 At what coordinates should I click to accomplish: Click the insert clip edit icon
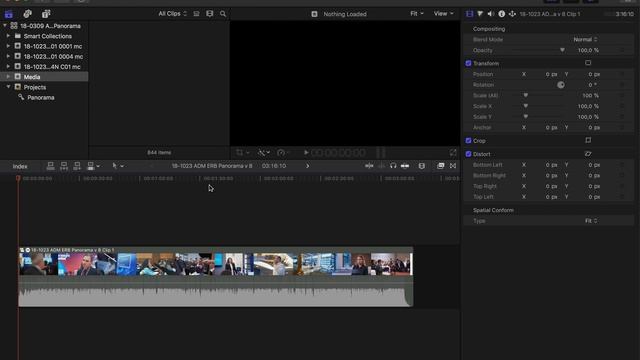pyautogui.click(x=64, y=166)
